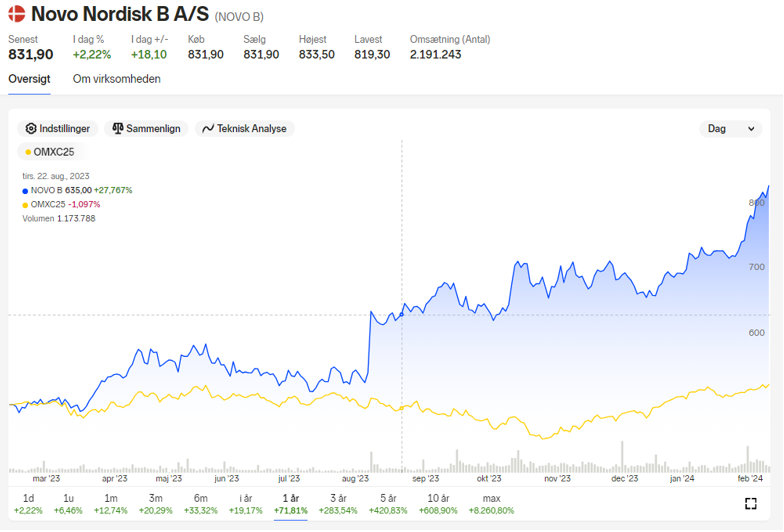Click the Omsætning value 2.191.243

point(436,54)
